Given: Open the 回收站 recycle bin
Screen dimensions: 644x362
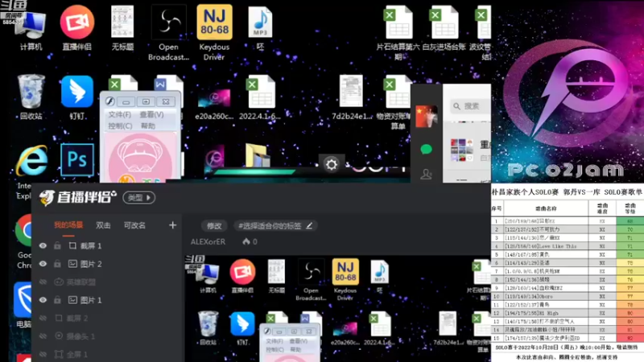Looking at the screenshot, I should tap(31, 97).
